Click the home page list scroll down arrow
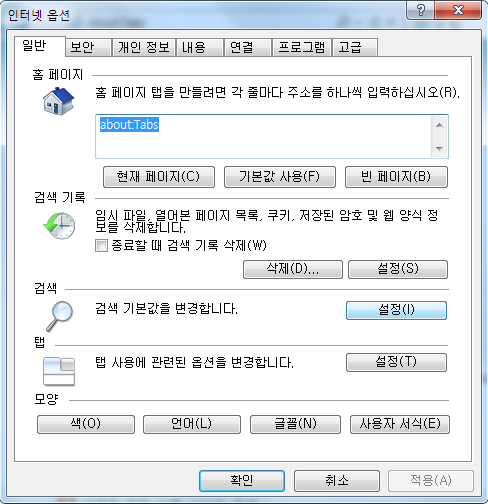The image size is (488, 504). tap(439, 148)
